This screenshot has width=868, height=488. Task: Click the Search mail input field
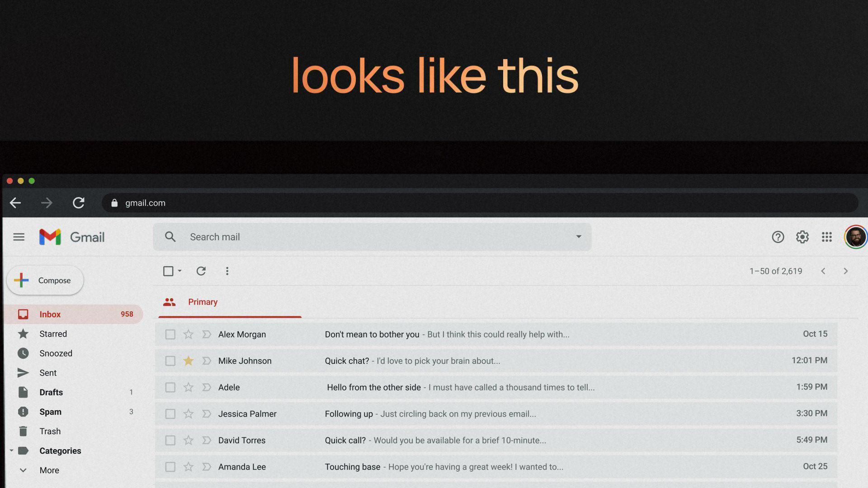pyautogui.click(x=362, y=237)
